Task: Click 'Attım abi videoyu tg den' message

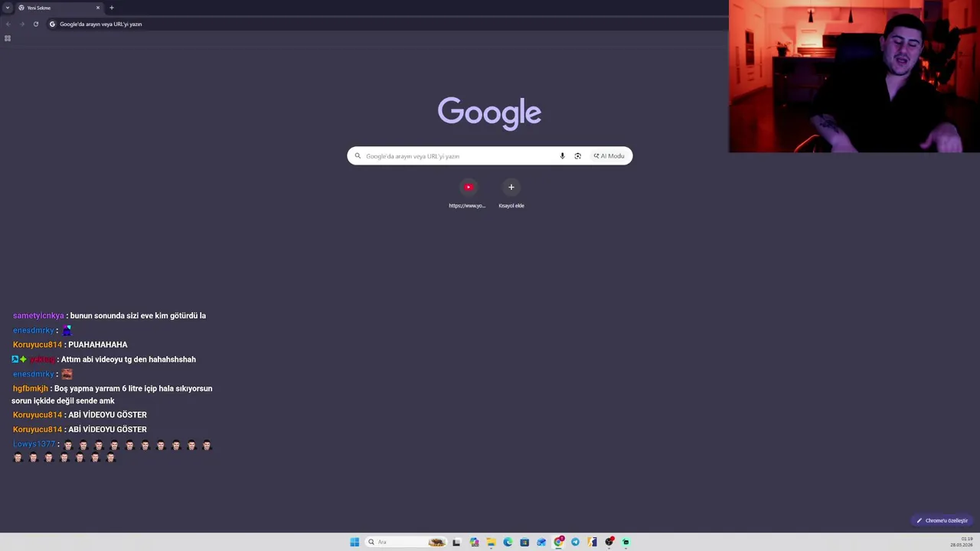Action: [129, 360]
